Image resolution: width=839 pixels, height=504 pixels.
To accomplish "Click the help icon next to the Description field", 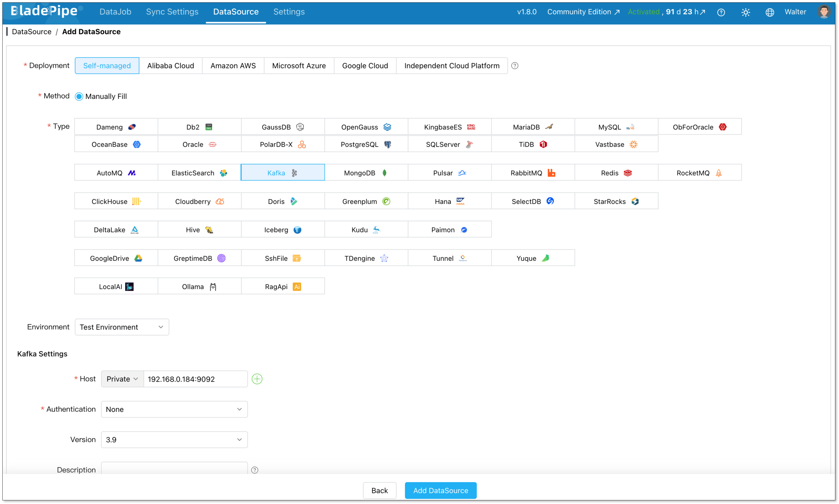I will click(x=255, y=470).
